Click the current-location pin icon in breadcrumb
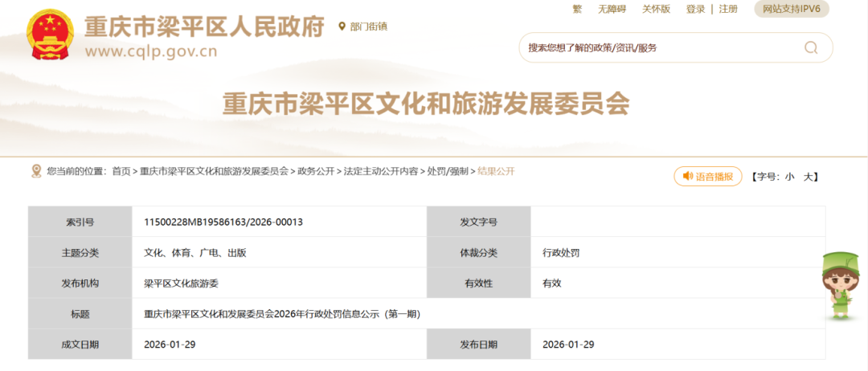The height and width of the screenshot is (371, 868). coord(36,171)
